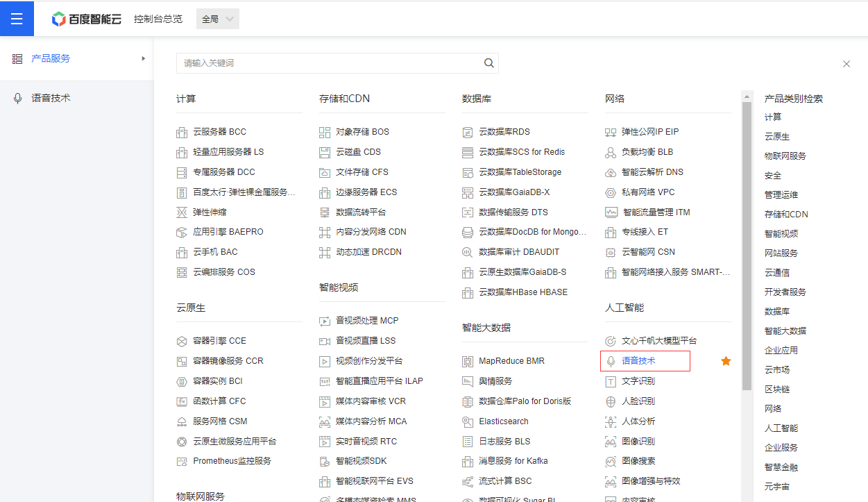Viewport: 868px width, 502px height.
Task: Click the 音视频处理 MCP icon
Action: click(325, 321)
